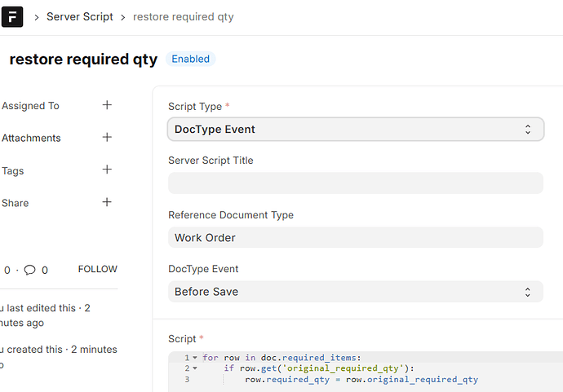Go to Server Script breadcrumb
This screenshot has width=563, height=392.
click(79, 16)
